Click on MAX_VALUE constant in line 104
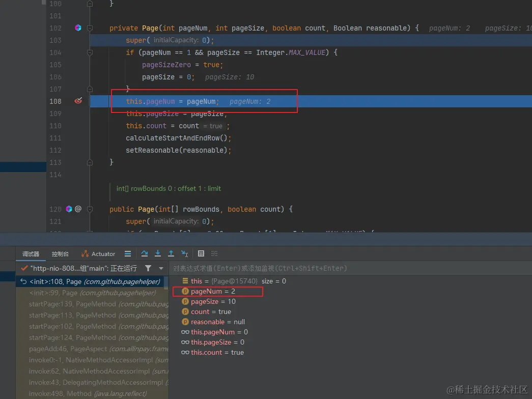Viewport: 532px width, 399px height. pyautogui.click(x=306, y=52)
